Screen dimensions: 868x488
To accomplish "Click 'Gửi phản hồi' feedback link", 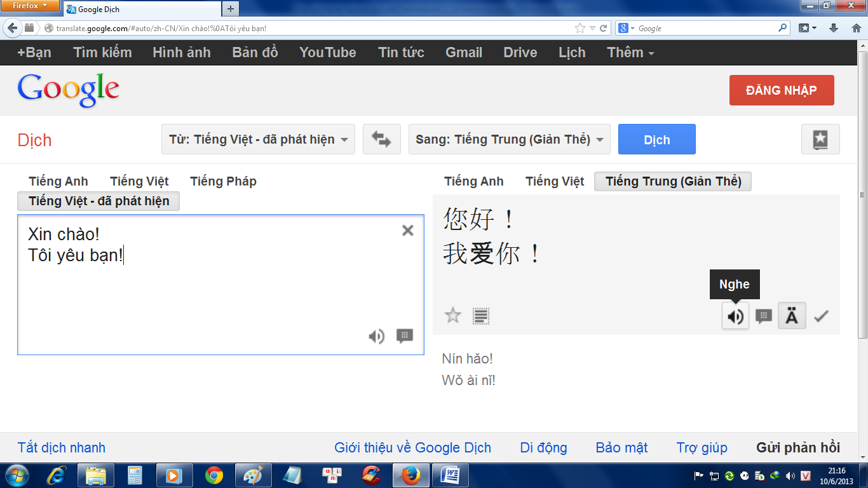I will point(798,447).
